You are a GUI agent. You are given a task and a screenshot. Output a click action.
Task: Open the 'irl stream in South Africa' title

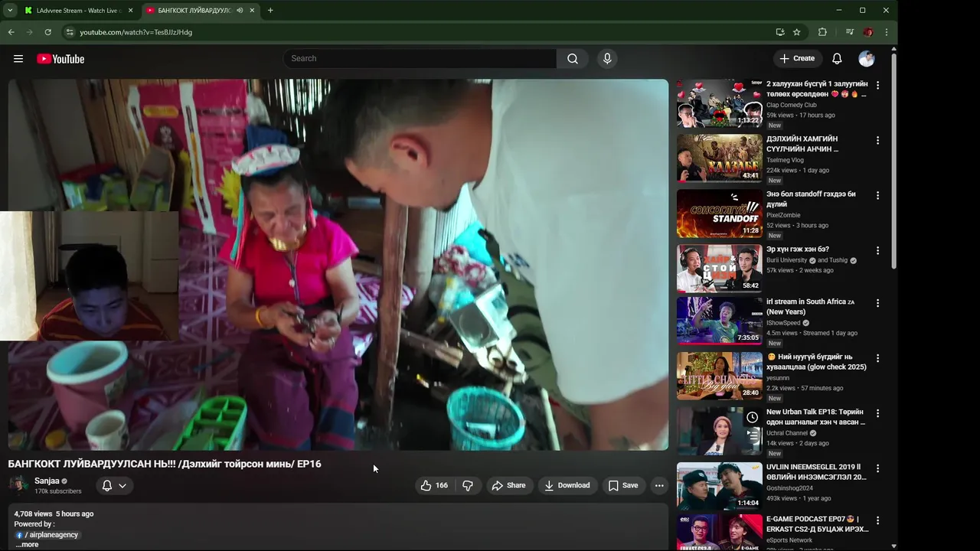point(810,307)
